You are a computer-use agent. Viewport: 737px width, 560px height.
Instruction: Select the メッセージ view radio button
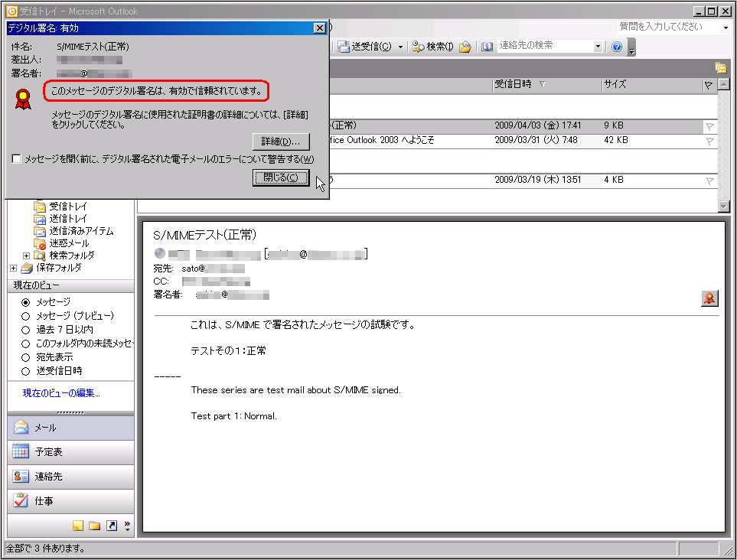pyautogui.click(x=26, y=302)
